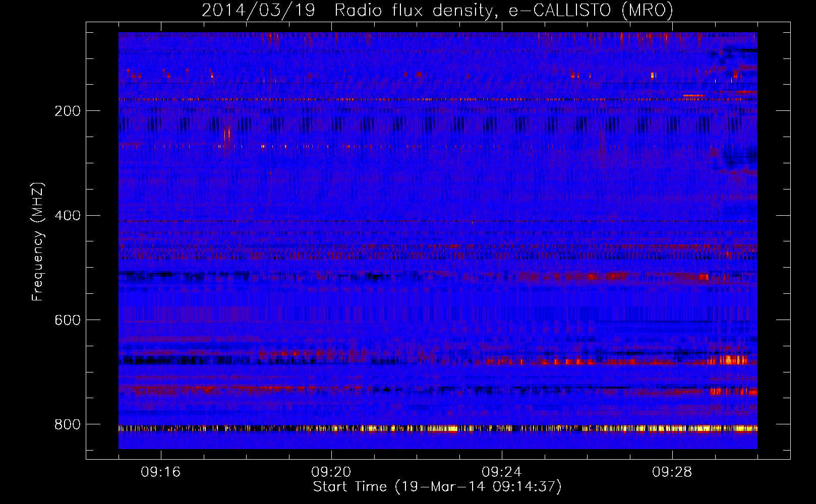Viewport: 816px width, 504px height.
Task: Click the 09:28 time tick label
Action: pyautogui.click(x=672, y=472)
